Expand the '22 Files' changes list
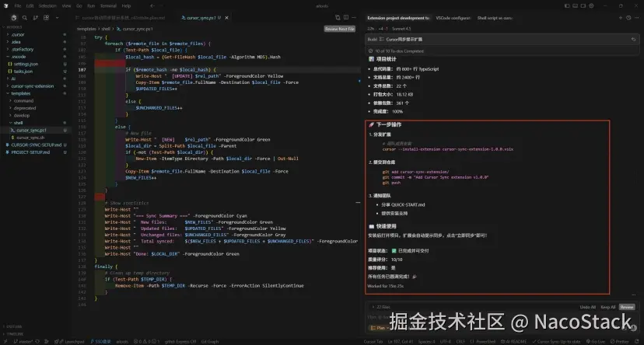644x345 pixels. 381,307
